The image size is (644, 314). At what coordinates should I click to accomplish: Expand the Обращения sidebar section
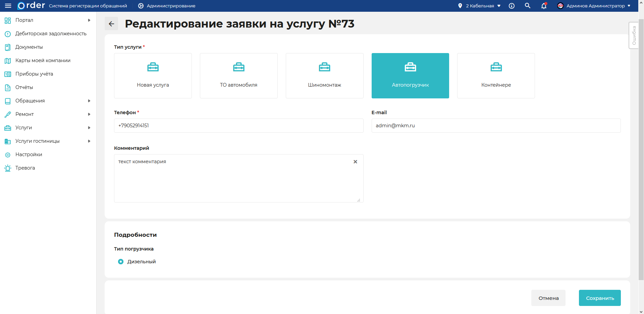click(30, 101)
